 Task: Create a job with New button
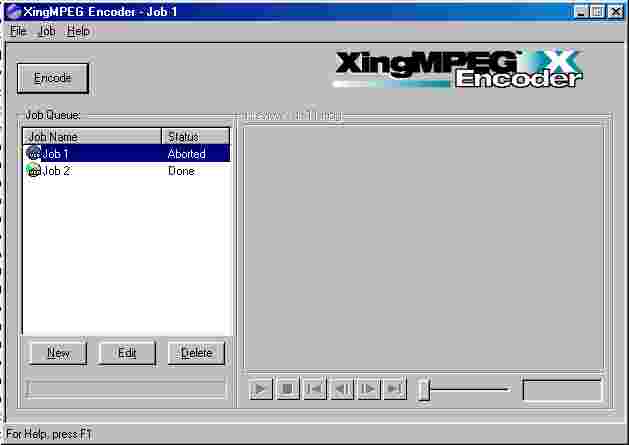tap(59, 353)
